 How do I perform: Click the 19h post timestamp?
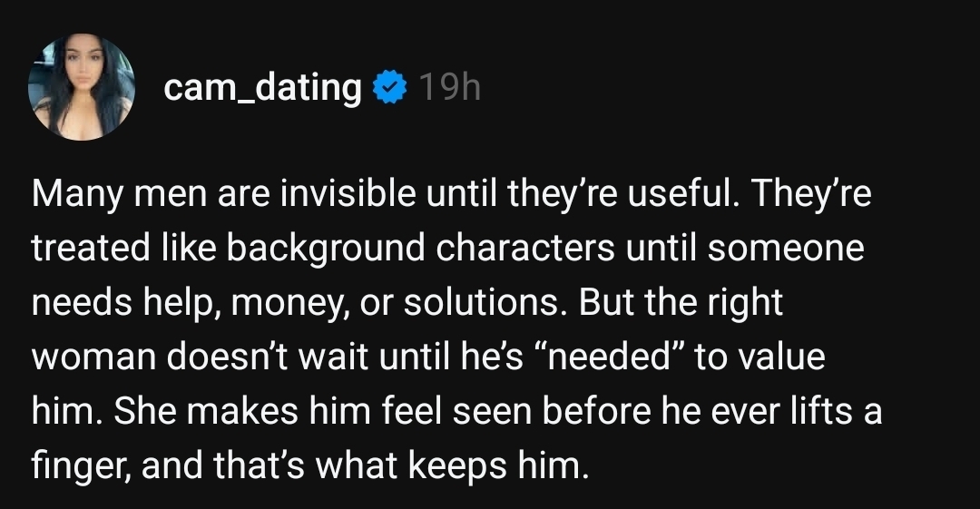coord(449,88)
